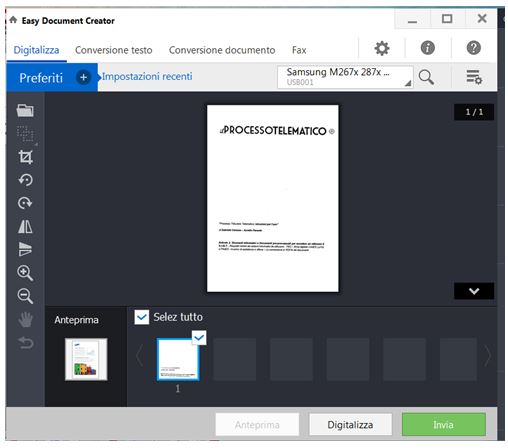508x448 pixels.
Task: Flip the scanned image vertically
Action: [x=25, y=249]
